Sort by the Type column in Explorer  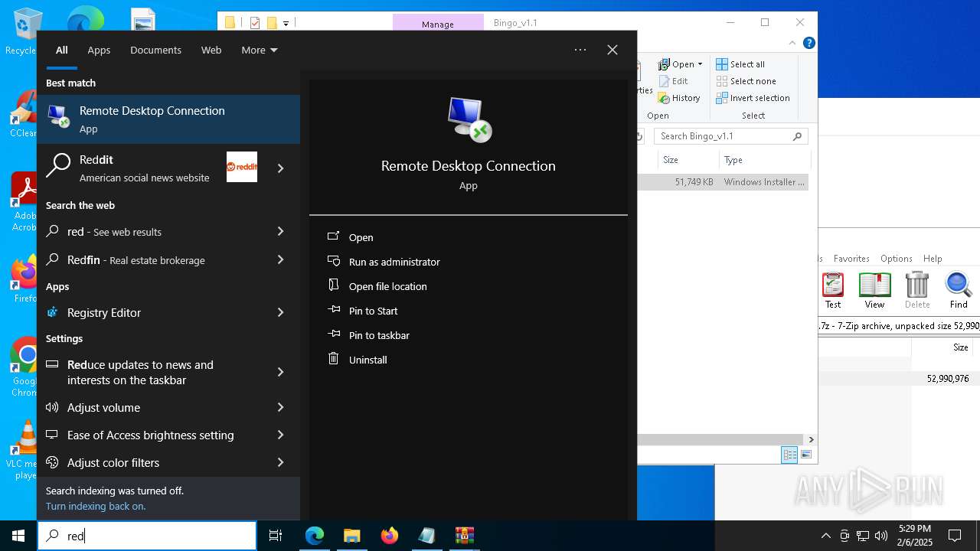pyautogui.click(x=764, y=160)
